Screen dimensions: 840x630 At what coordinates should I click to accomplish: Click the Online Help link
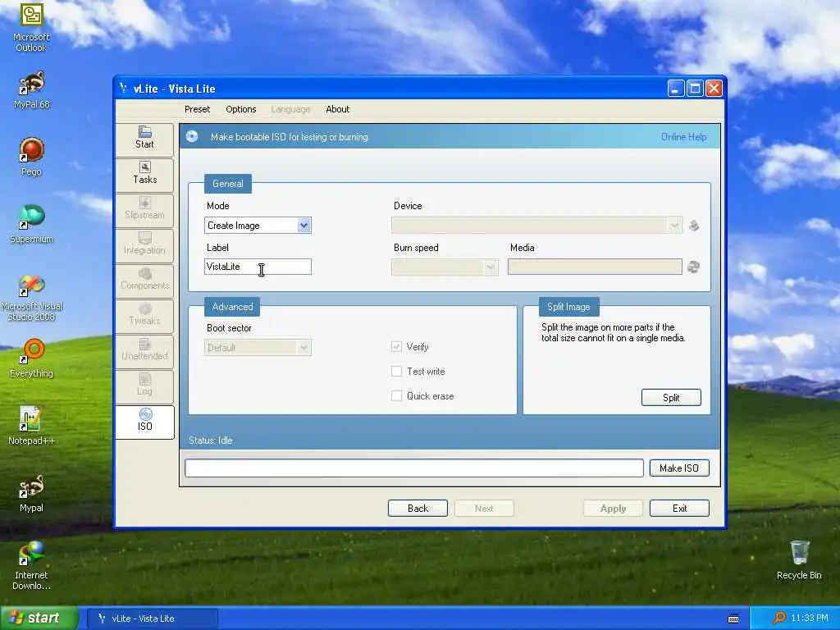pos(683,137)
